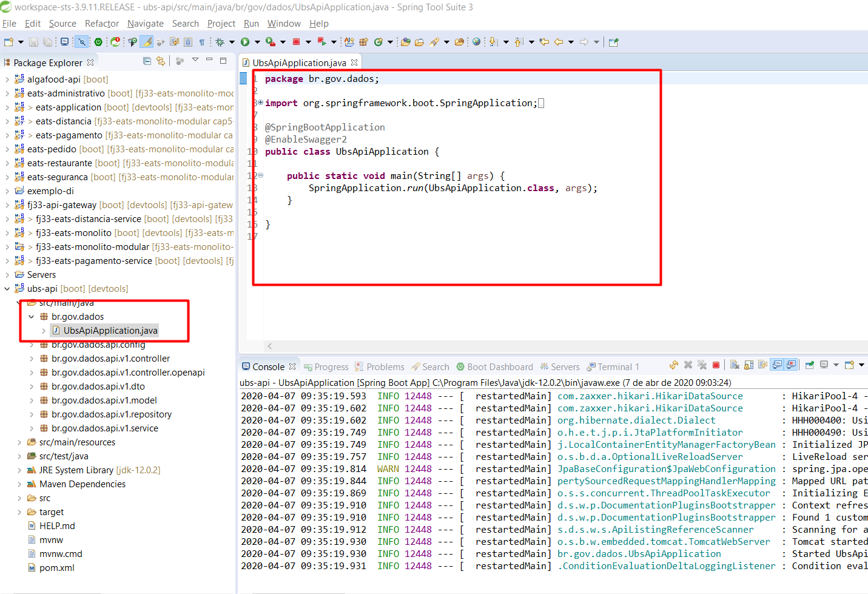The height and width of the screenshot is (594, 868).
Task: Collapse the ubs-api project tree
Action: [7, 289]
